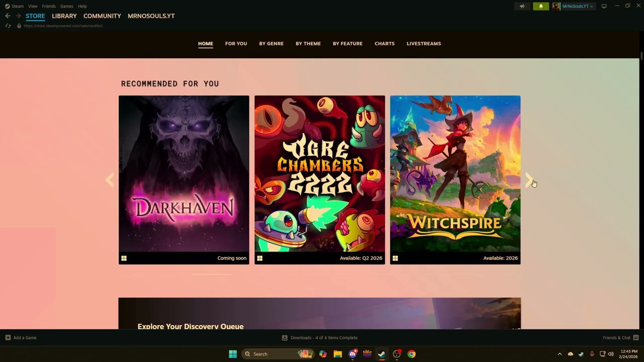Switch to Big Picture mode monitor icon

coord(604,6)
